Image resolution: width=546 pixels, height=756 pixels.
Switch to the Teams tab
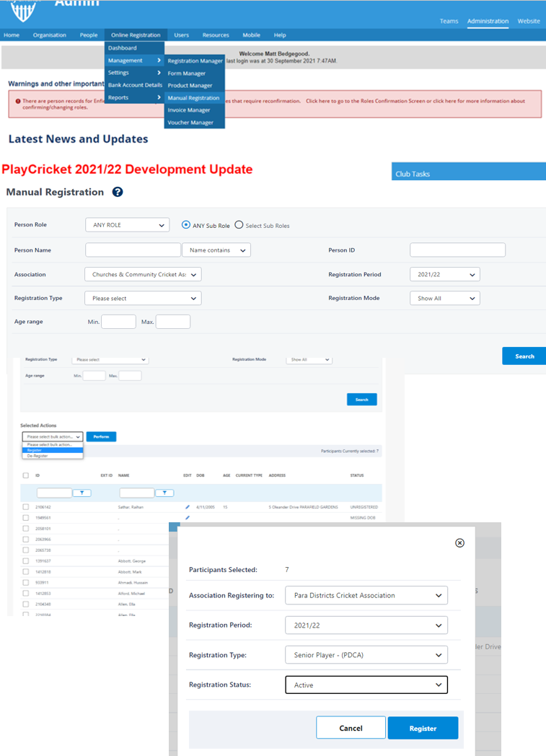point(449,21)
